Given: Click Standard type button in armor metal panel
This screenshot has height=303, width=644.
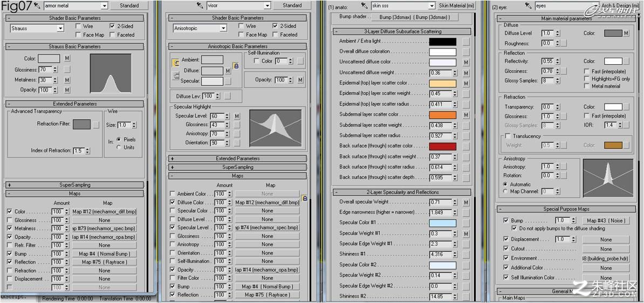Looking at the screenshot, I should tap(129, 6).
